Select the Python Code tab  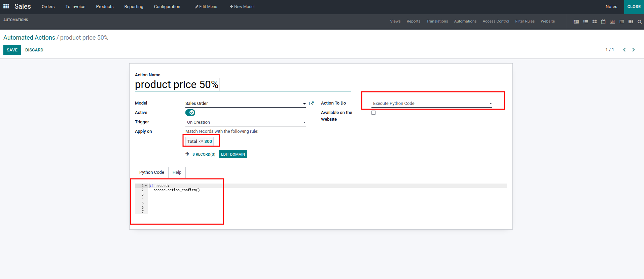[152, 172]
